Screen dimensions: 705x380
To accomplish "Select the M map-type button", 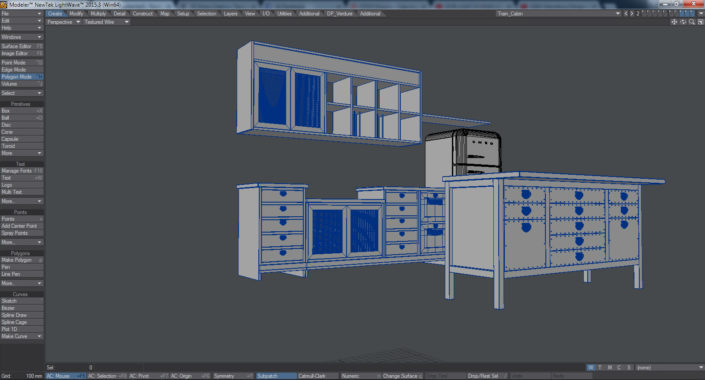I will [610, 367].
